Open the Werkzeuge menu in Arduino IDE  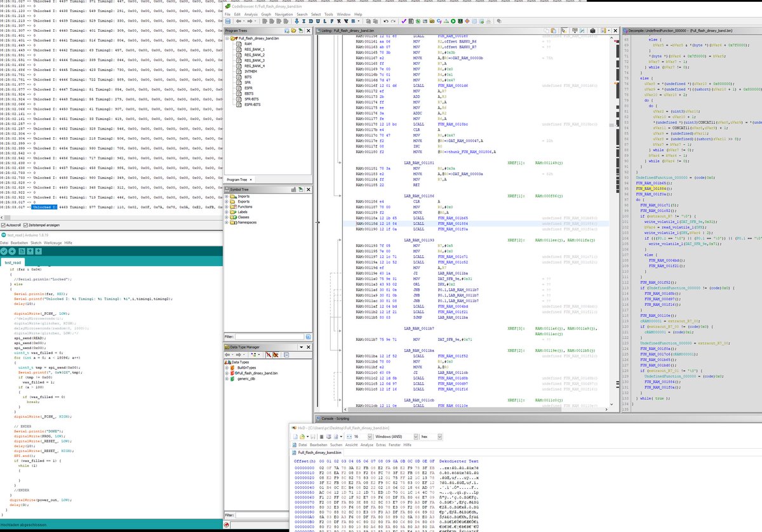point(53,243)
